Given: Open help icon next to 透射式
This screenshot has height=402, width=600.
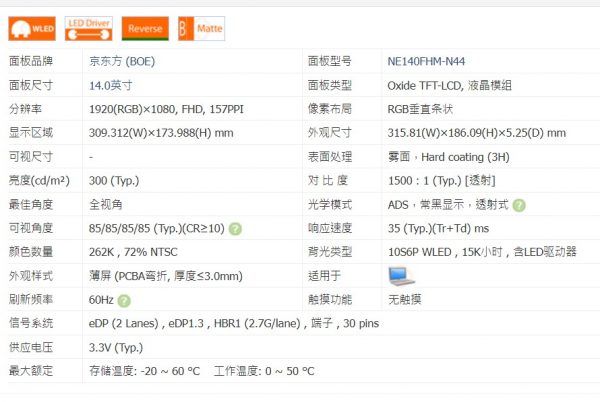Looking at the screenshot, I should (519, 205).
